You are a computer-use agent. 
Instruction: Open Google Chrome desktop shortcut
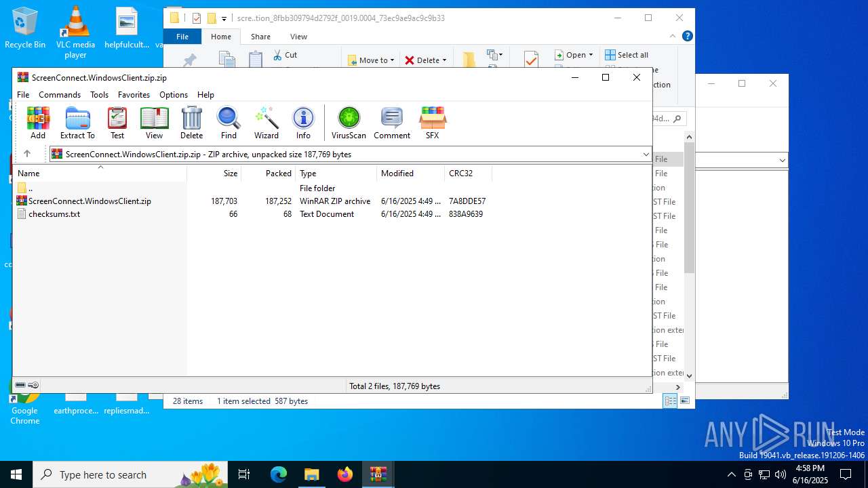pos(25,405)
